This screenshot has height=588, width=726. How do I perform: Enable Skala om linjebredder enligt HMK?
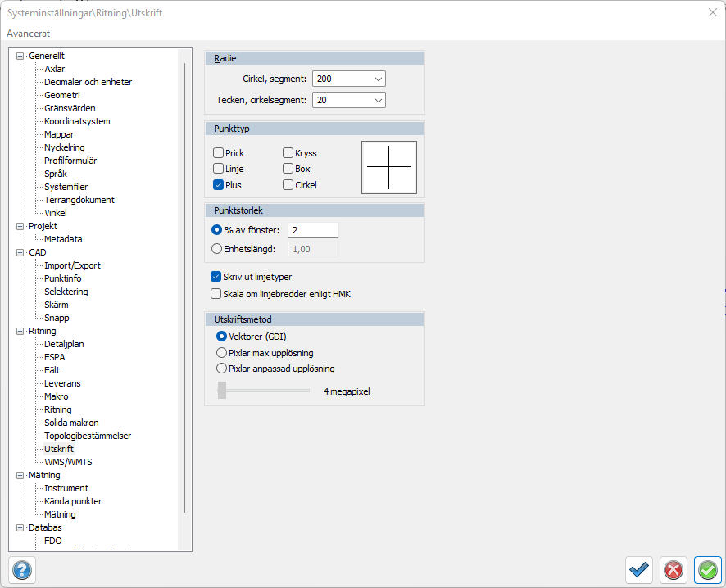coord(216,294)
